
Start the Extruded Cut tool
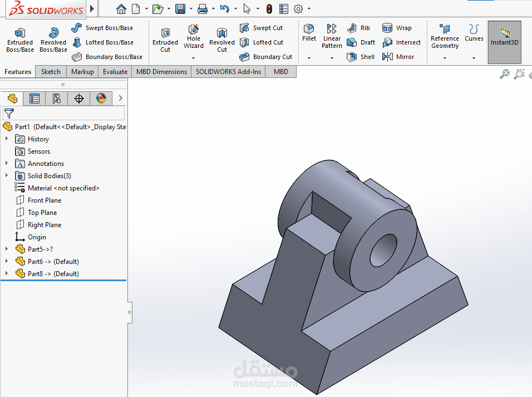coord(165,40)
